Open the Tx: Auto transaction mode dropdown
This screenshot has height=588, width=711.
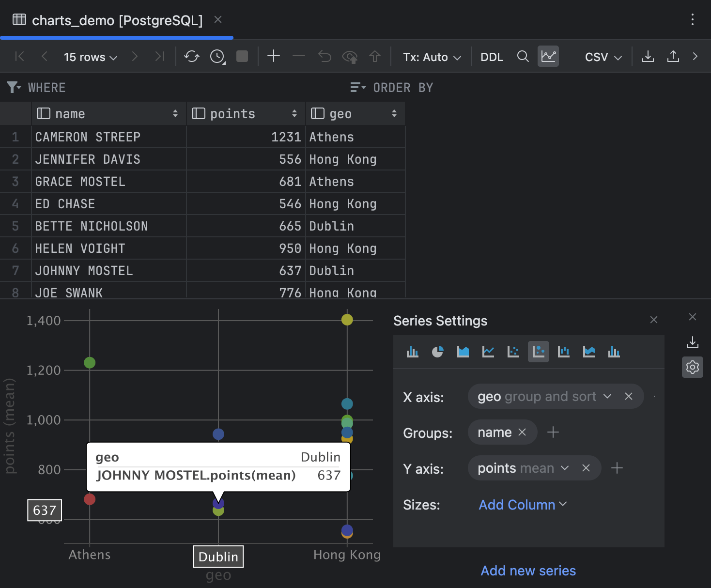[x=431, y=56]
